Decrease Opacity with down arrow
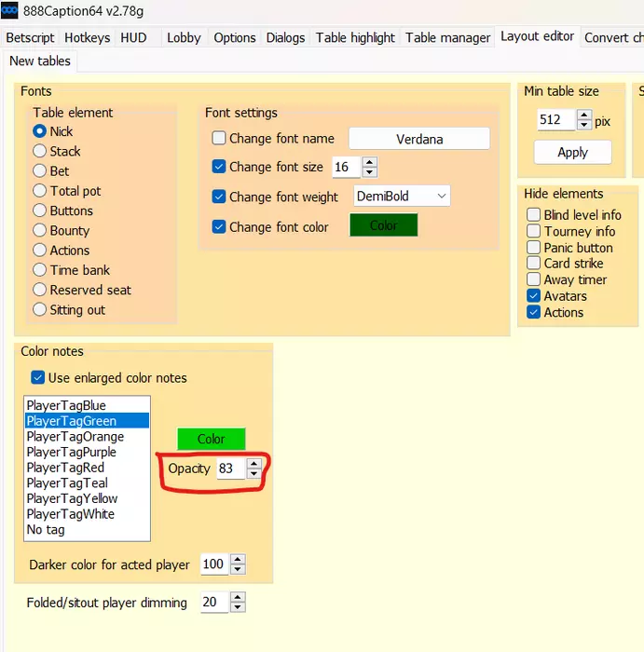The width and height of the screenshot is (644, 652). (253, 473)
